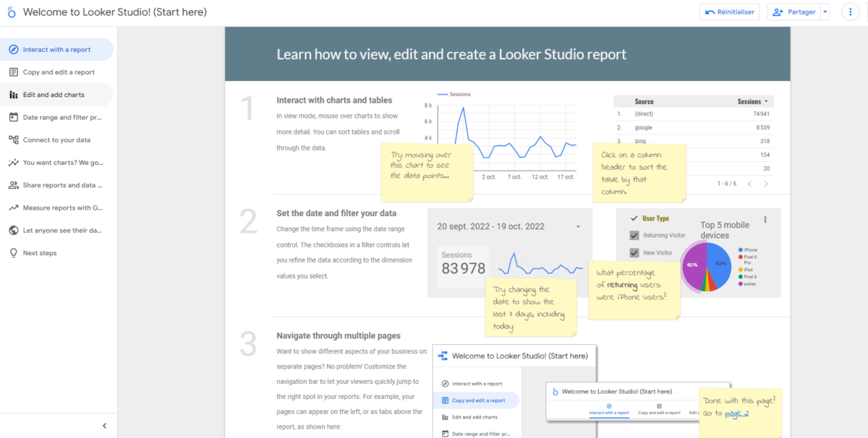Select Copy and edit a report in the sidebar
The image size is (868, 438).
tap(58, 72)
